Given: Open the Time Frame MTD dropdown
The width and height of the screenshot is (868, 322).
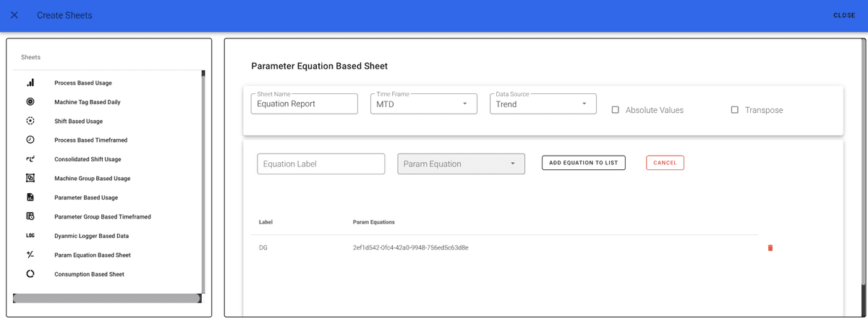Looking at the screenshot, I should (424, 103).
